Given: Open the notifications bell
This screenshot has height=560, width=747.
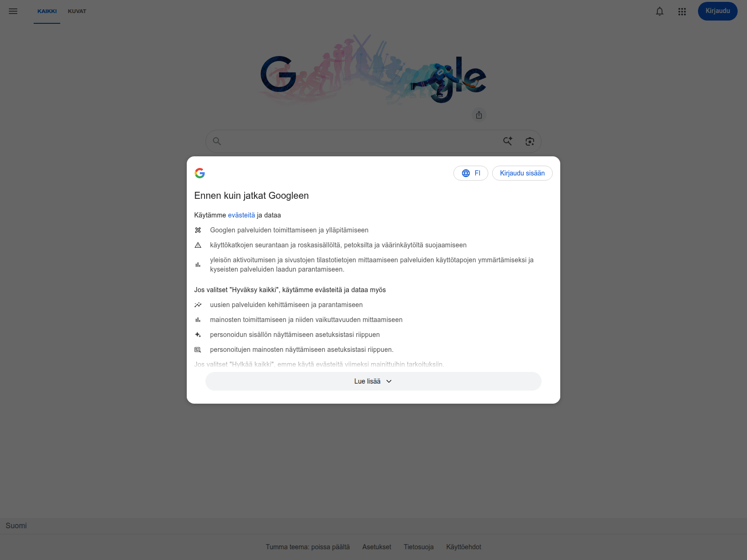Looking at the screenshot, I should coord(660,11).
